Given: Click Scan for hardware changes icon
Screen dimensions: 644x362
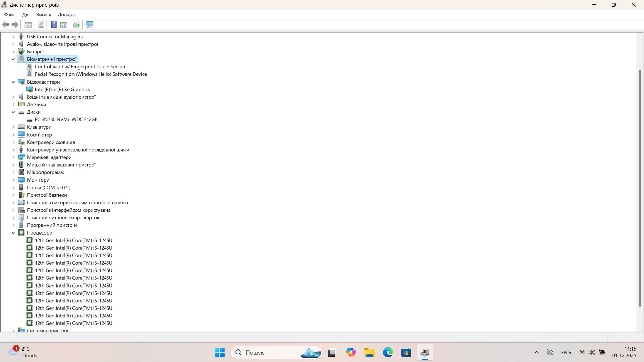Looking at the screenshot, I should tap(90, 24).
